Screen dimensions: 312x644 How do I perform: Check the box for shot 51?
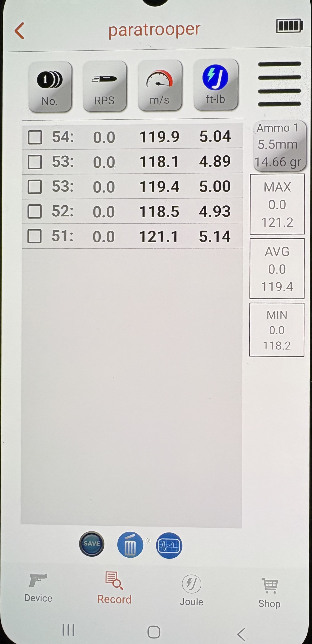[34, 236]
